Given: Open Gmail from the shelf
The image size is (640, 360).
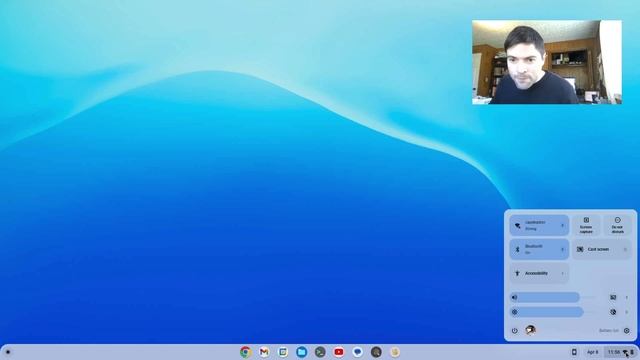Looking at the screenshot, I should tap(264, 352).
